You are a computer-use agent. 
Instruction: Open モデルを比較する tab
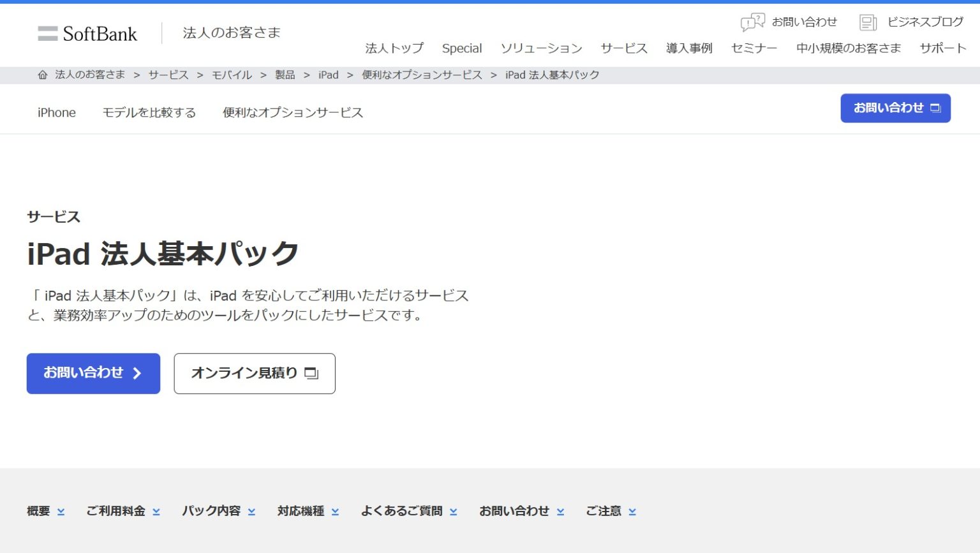(x=149, y=113)
